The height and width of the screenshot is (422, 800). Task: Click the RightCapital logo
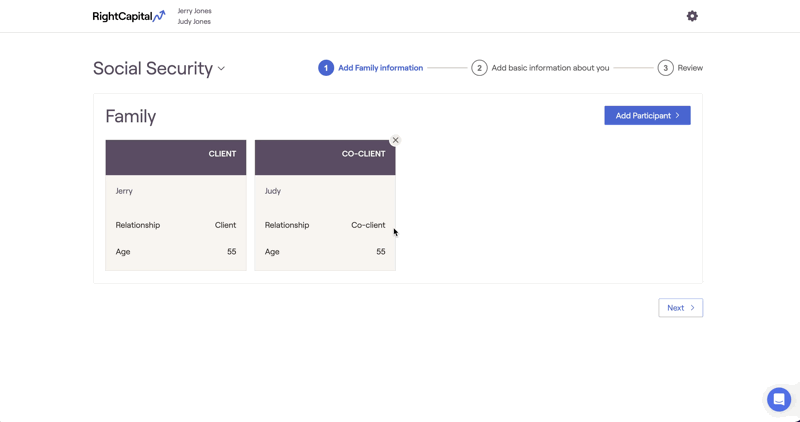[129, 16]
